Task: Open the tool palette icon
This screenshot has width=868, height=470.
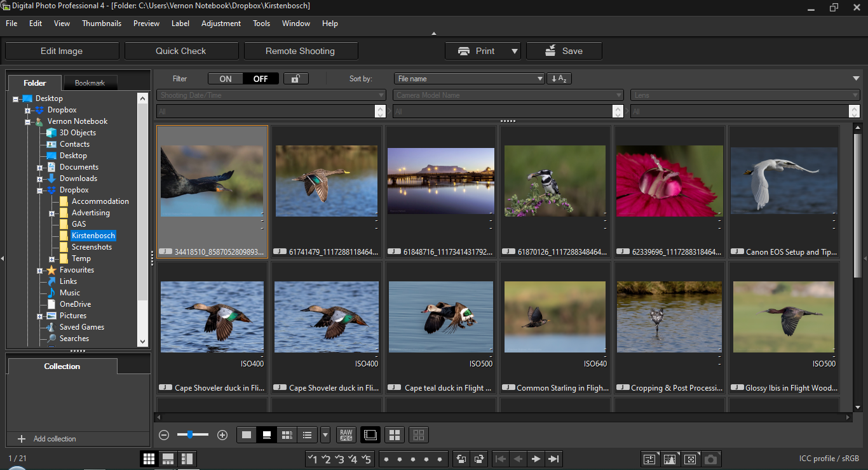Action: pos(649,459)
